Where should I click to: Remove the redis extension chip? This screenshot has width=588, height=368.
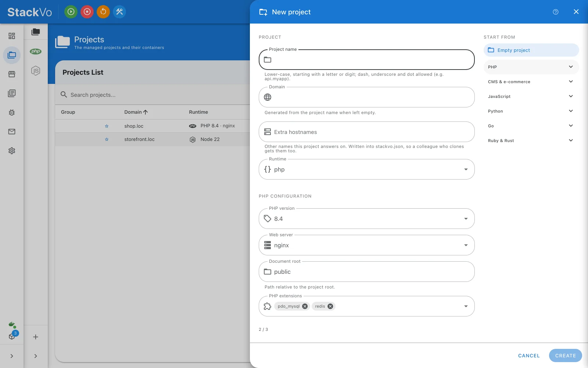coord(330,306)
